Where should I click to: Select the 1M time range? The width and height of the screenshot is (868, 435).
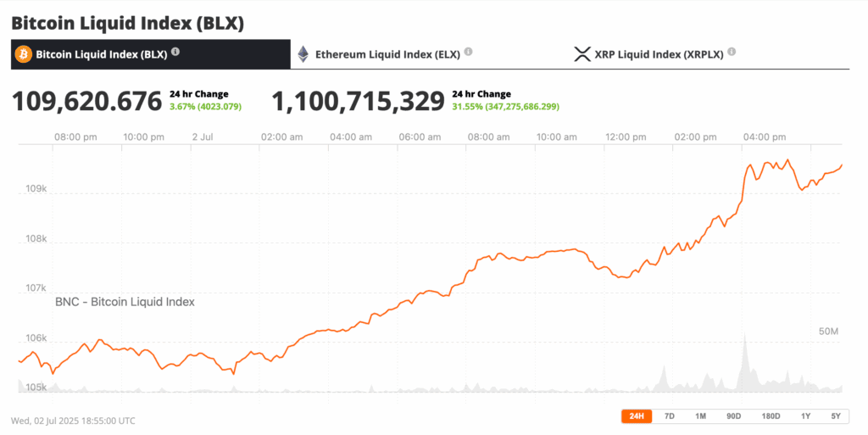pos(700,416)
